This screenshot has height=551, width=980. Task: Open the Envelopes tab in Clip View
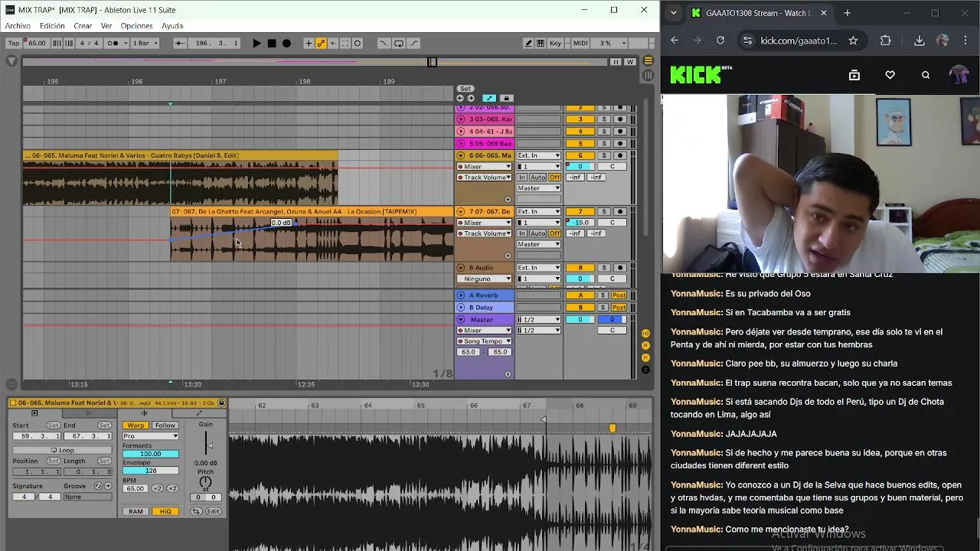point(199,413)
